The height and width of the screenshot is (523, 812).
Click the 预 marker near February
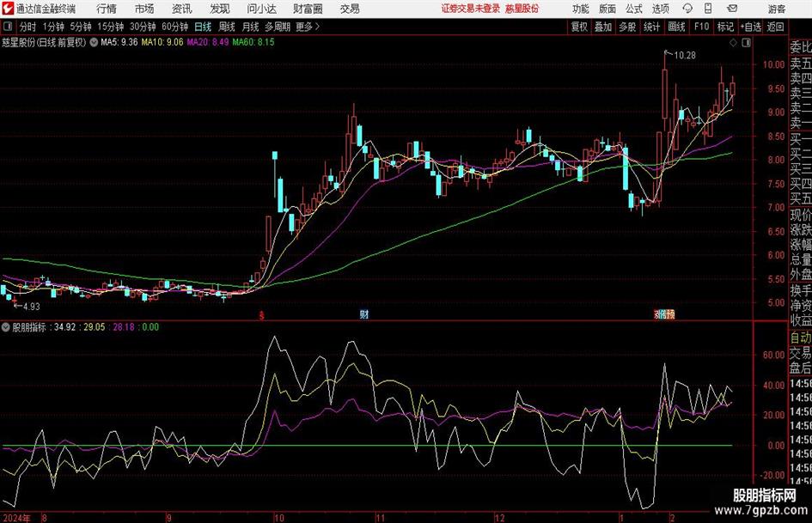670,314
